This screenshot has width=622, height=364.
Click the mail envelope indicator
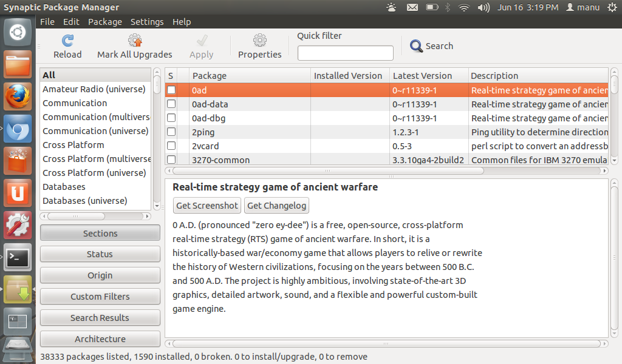coord(412,7)
